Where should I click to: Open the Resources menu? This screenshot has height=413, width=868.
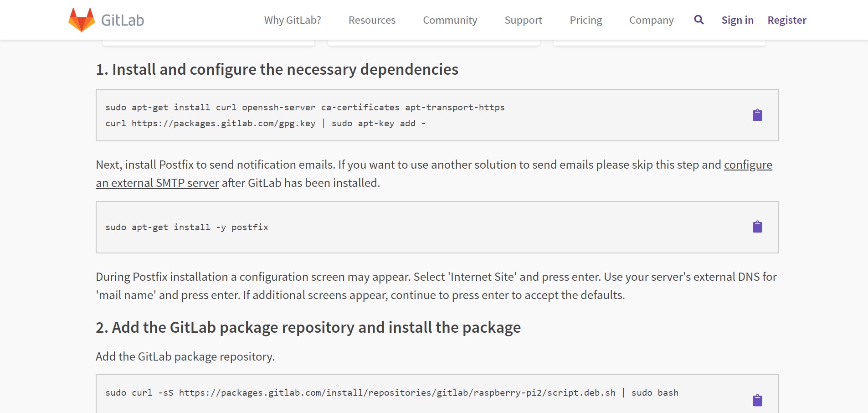[x=372, y=20]
